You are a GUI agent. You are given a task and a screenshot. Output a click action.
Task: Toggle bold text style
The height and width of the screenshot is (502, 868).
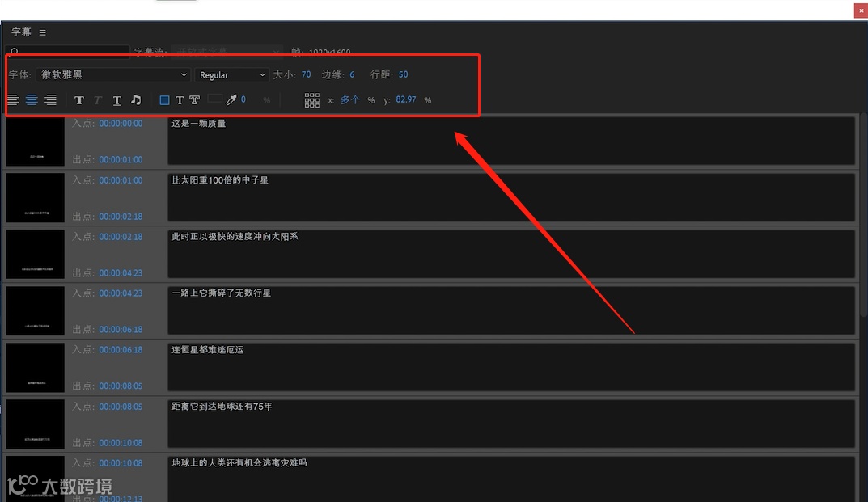[79, 100]
